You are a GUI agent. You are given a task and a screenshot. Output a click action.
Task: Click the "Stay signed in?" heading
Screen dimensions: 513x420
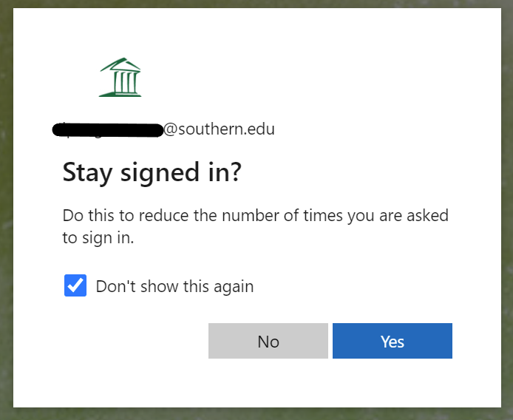152,172
